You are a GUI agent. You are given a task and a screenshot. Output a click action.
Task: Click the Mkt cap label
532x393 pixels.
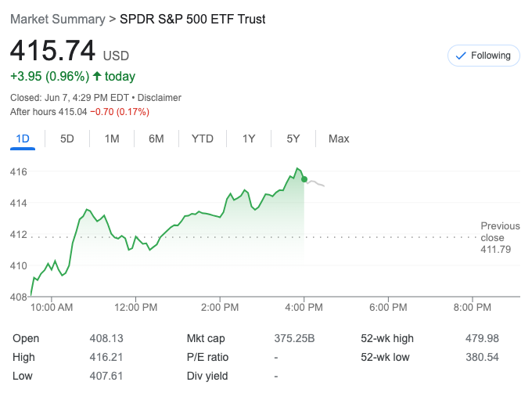coord(207,338)
